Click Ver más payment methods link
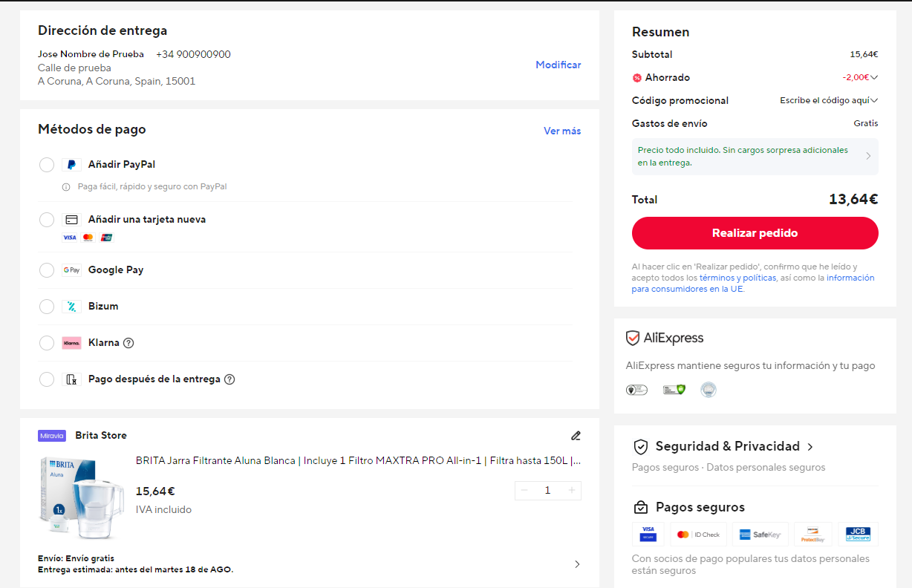912x588 pixels. coord(562,131)
